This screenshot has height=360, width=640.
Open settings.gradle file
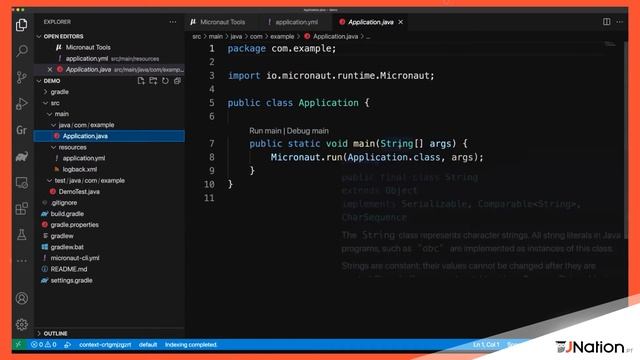(x=71, y=280)
